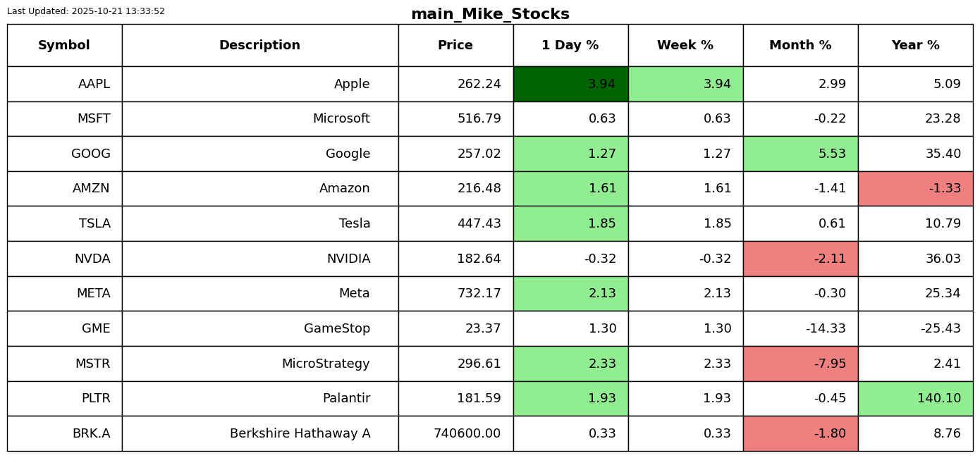Select the Price column header

pos(455,46)
